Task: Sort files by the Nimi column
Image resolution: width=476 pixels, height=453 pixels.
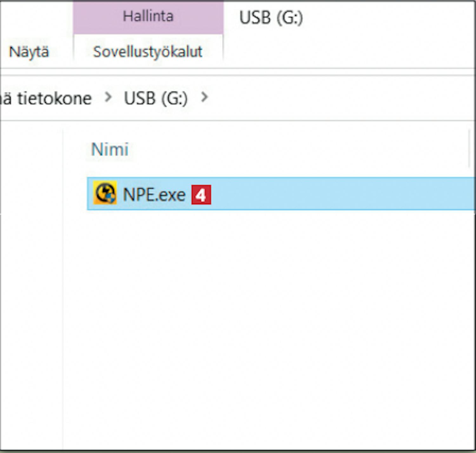Action: 110,149
